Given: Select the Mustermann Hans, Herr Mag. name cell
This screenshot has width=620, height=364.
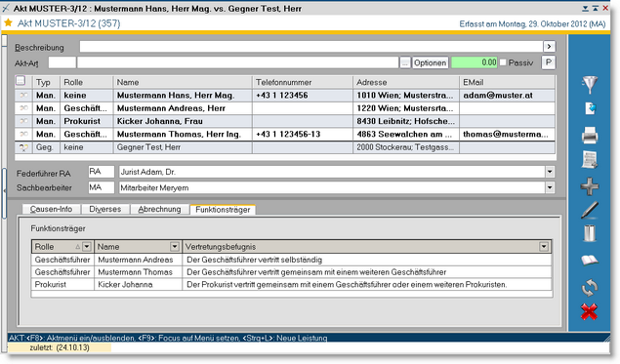Looking at the screenshot, I should [x=183, y=96].
